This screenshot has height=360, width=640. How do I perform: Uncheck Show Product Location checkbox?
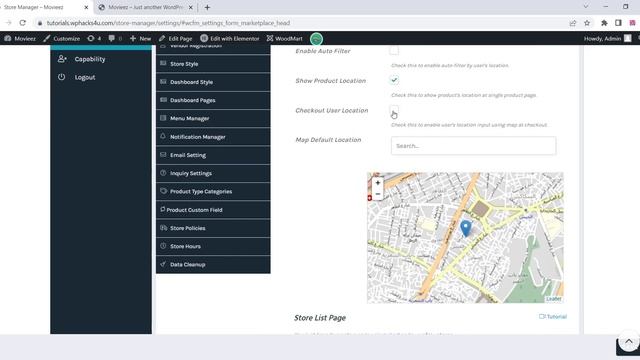point(394,80)
